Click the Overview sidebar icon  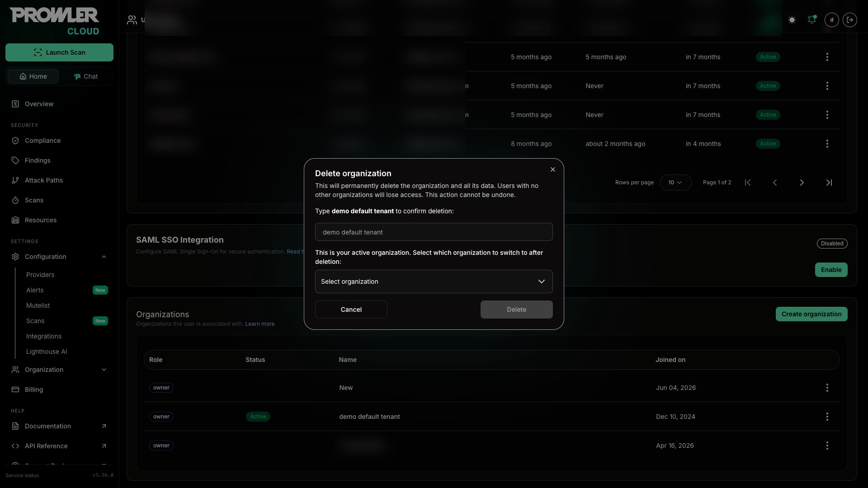tap(15, 104)
